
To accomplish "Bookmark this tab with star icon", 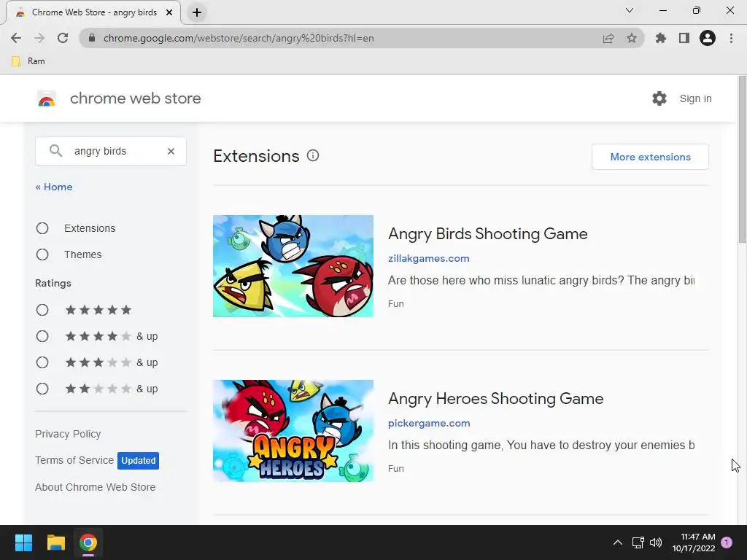I will [x=632, y=38].
